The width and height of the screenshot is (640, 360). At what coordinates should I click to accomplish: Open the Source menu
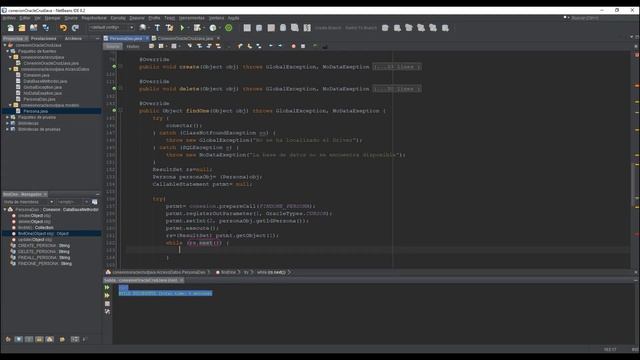pos(71,18)
